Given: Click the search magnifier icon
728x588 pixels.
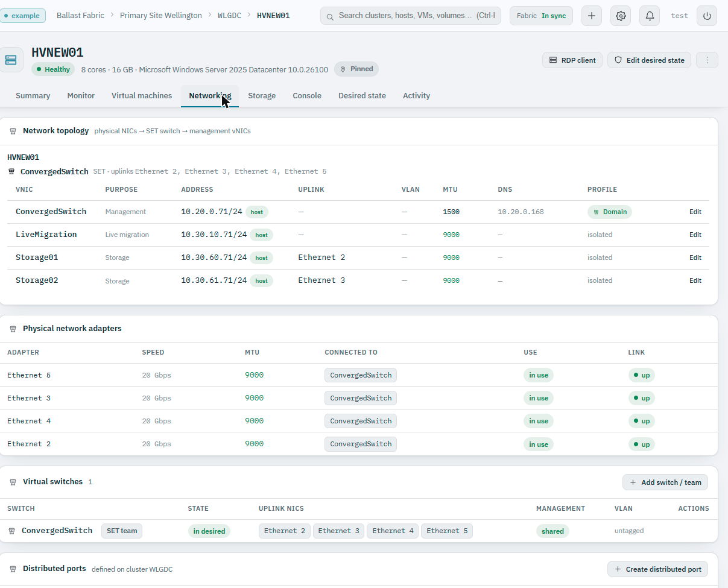Looking at the screenshot, I should 330,16.
